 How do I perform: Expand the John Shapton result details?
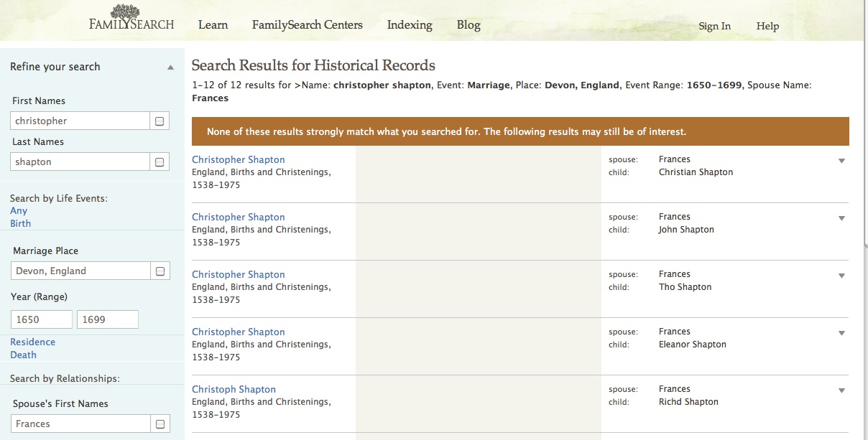[x=841, y=219]
